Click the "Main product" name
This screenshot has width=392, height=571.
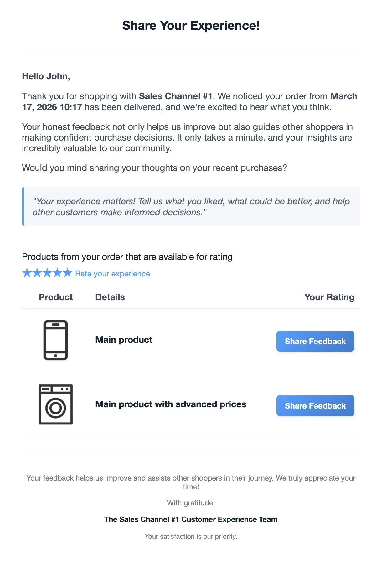[x=124, y=340]
